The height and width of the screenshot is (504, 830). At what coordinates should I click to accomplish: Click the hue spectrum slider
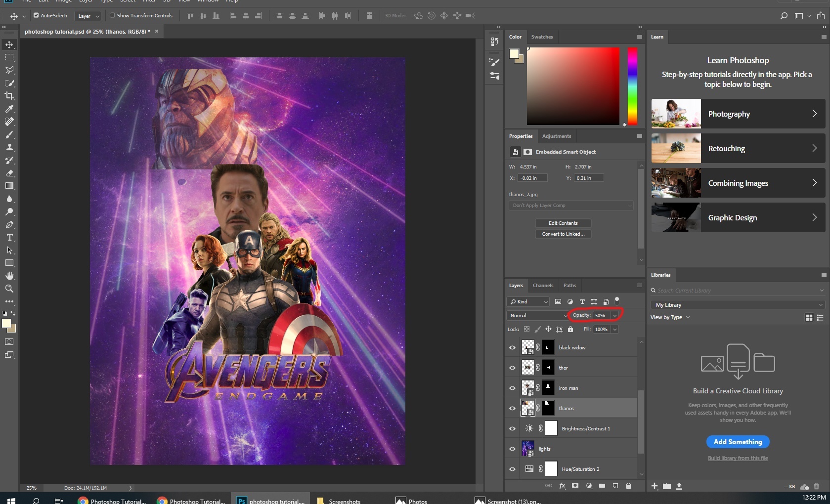(632, 86)
